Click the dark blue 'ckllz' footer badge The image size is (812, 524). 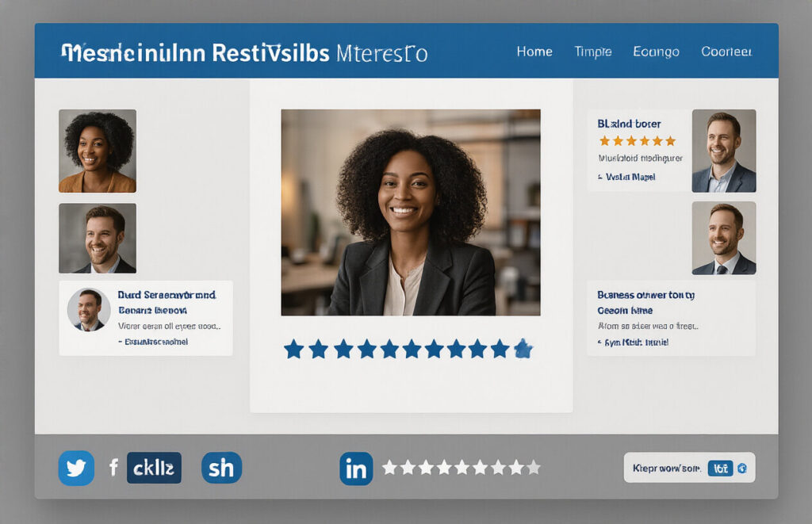(154, 468)
